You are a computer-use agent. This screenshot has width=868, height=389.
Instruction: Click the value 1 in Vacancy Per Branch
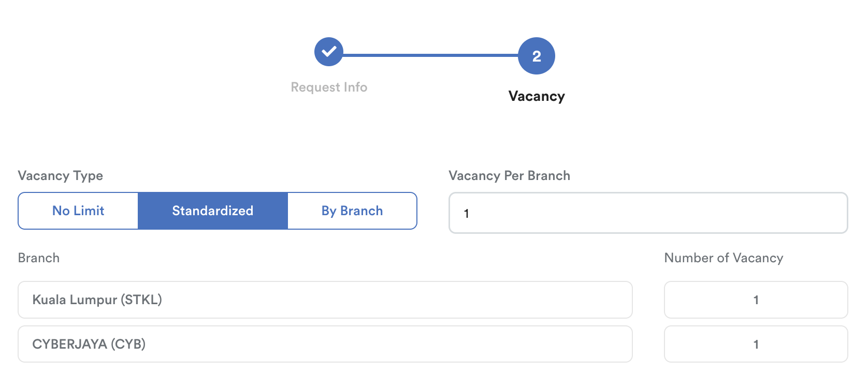[x=467, y=214]
